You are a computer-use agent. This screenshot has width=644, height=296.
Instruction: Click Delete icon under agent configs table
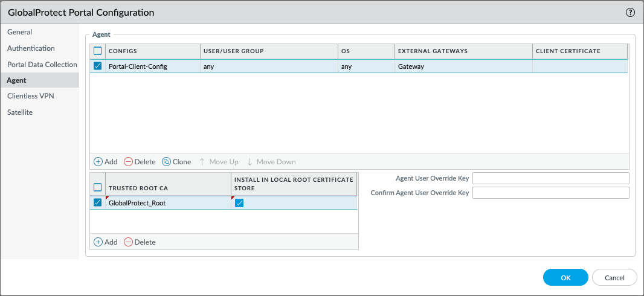coord(129,162)
